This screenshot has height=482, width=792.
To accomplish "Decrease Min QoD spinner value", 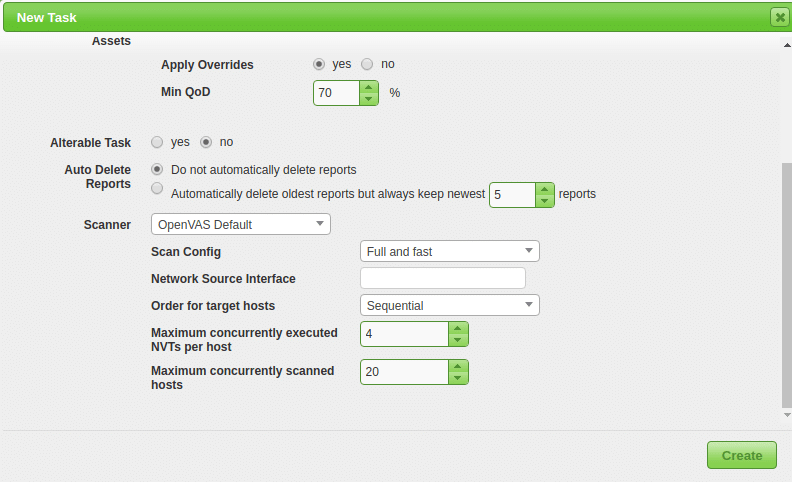I will click(369, 99).
